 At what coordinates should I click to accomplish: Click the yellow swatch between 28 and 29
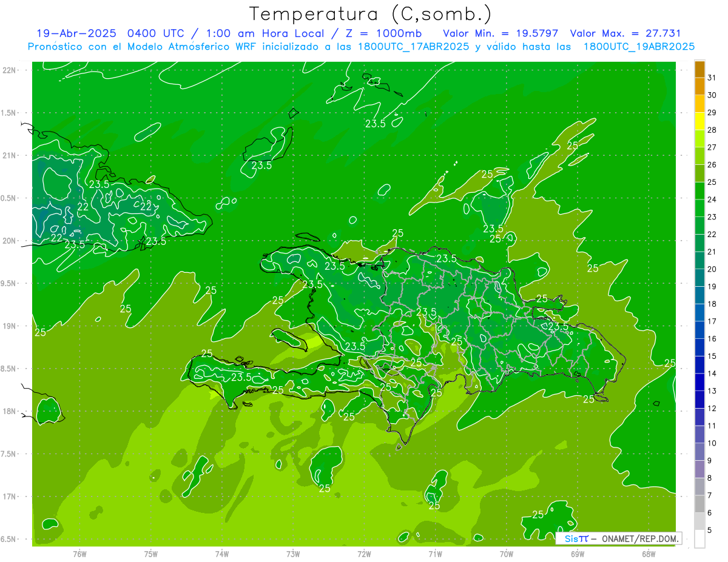(699, 121)
